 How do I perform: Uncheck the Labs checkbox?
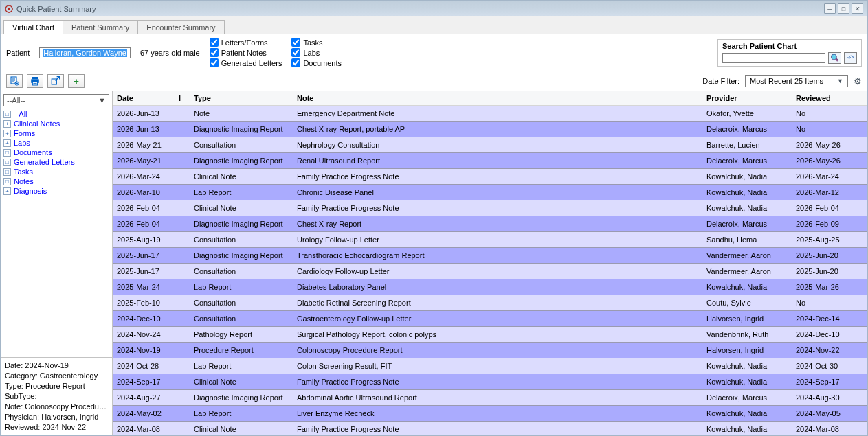(x=296, y=53)
